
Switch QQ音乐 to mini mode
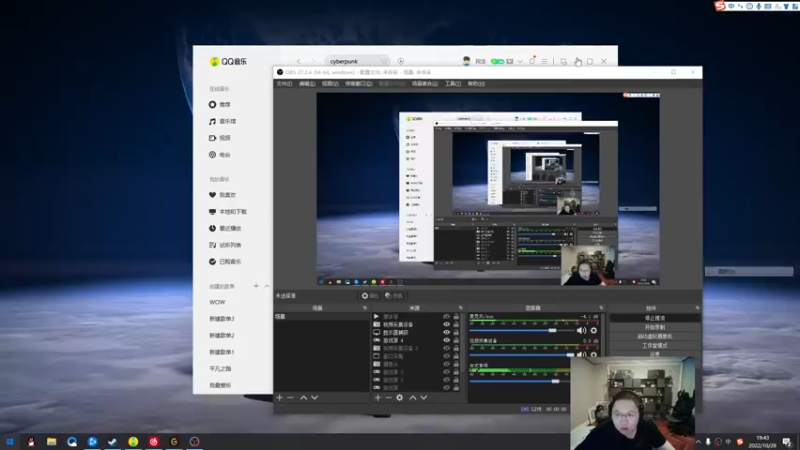pyautogui.click(x=563, y=61)
